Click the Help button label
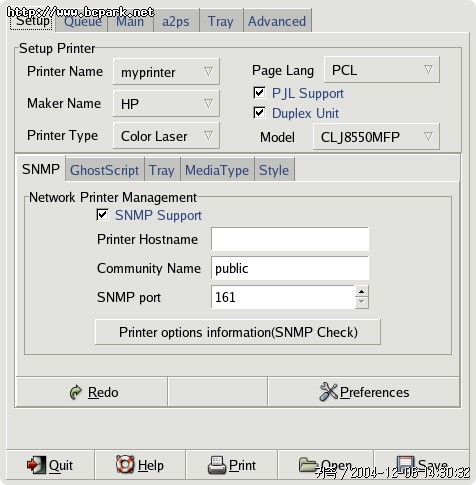The image size is (476, 485). 151,465
